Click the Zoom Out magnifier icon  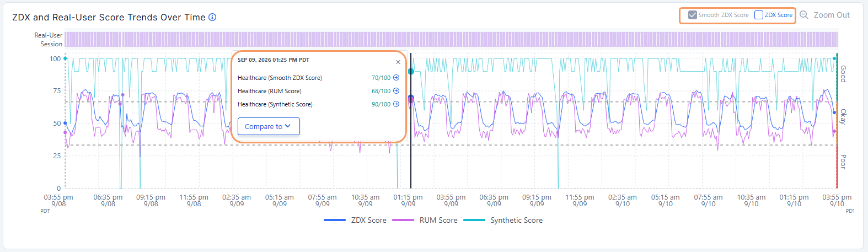(x=804, y=15)
